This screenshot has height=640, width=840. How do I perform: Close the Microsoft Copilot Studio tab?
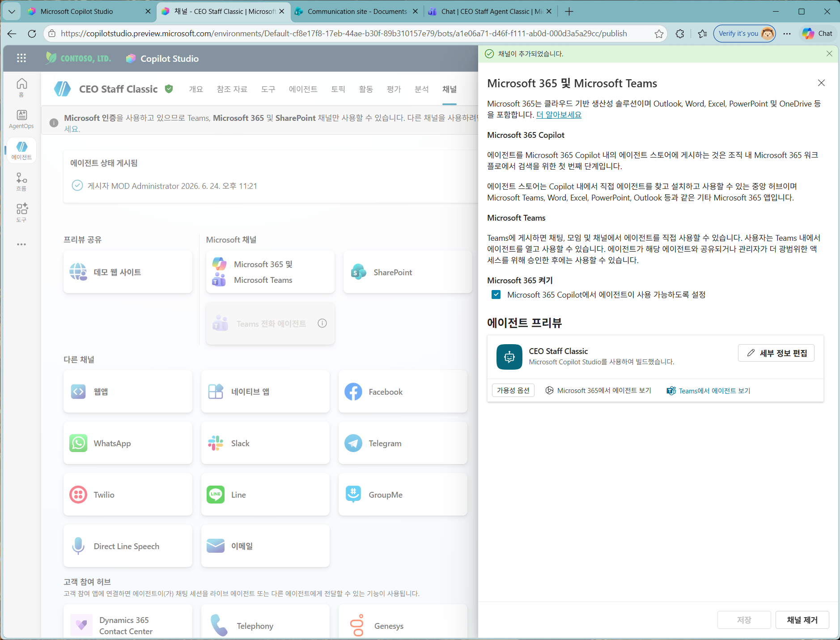coord(148,12)
